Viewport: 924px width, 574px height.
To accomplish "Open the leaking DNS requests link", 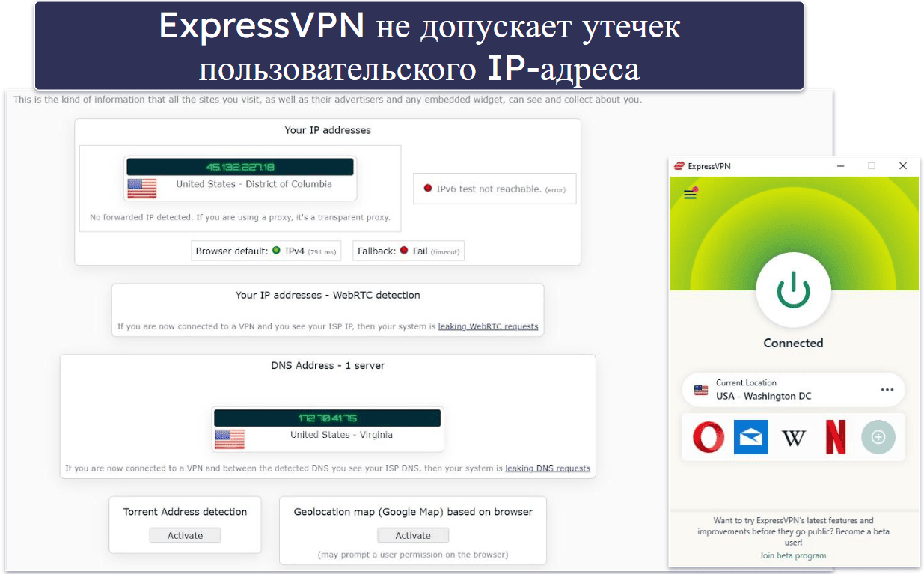I will click(548, 468).
